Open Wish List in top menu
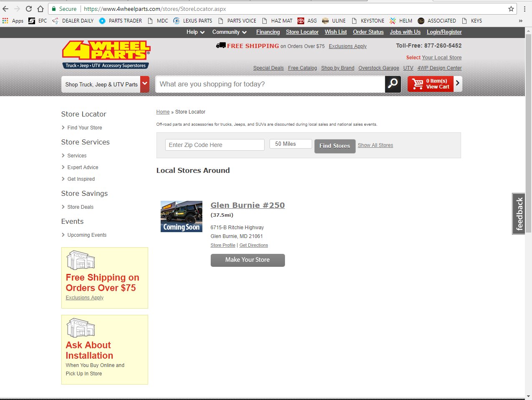The width and height of the screenshot is (532, 400). (336, 32)
